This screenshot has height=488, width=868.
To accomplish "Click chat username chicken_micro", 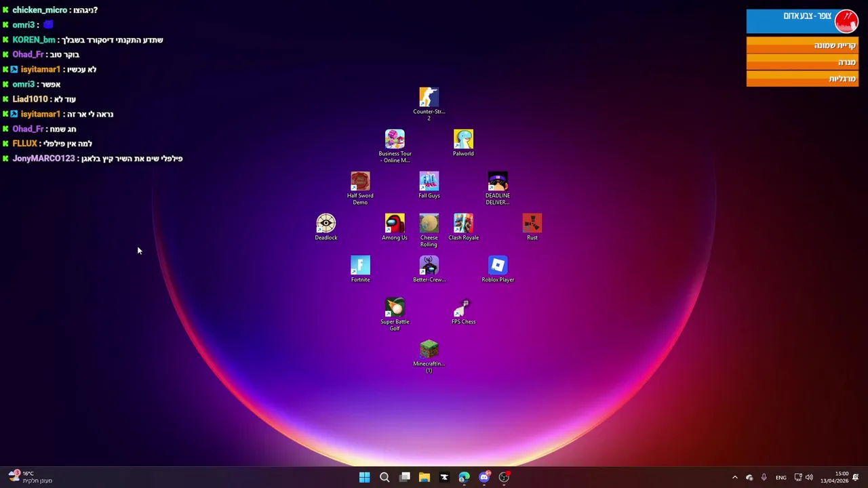I will tap(39, 10).
